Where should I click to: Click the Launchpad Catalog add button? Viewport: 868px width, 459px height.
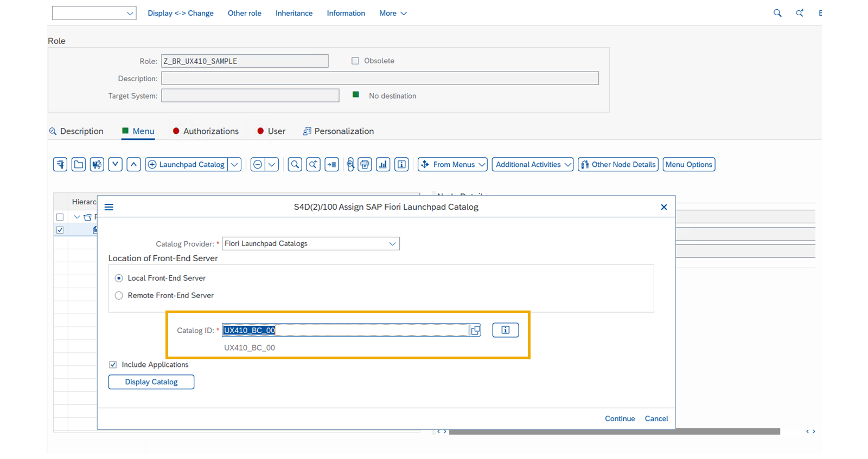(187, 164)
